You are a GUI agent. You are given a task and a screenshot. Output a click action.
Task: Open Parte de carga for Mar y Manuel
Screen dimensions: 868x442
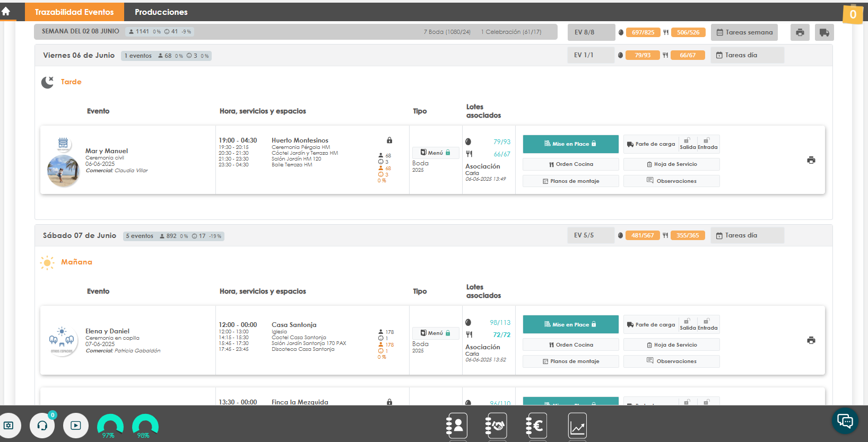651,144
